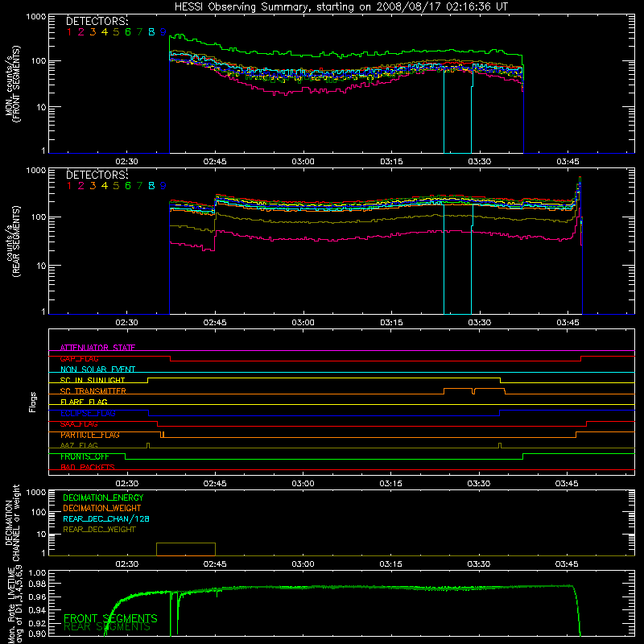Click the DECIMATION_ENERGY legend entry
This screenshot has height=644, width=644.
(x=103, y=497)
